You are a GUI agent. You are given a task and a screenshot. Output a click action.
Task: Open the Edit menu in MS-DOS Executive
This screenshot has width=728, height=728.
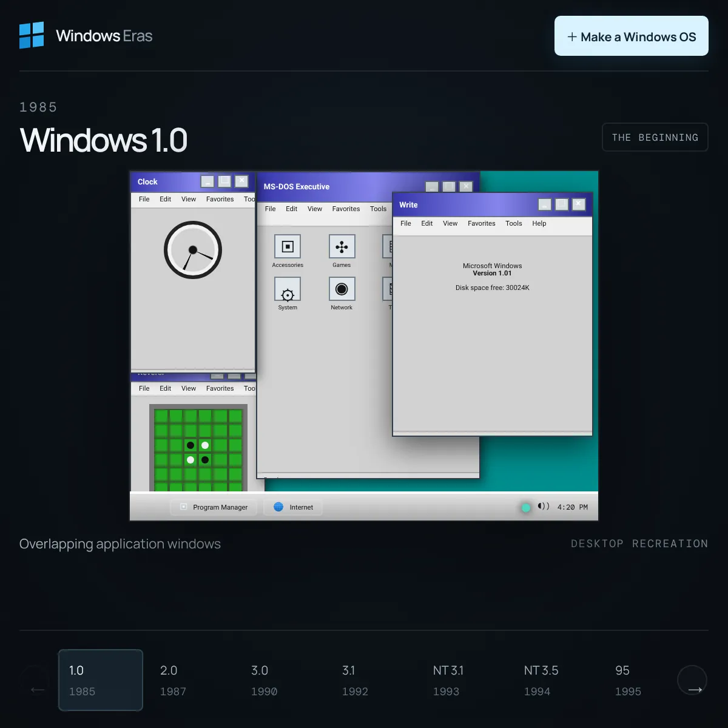point(291,209)
